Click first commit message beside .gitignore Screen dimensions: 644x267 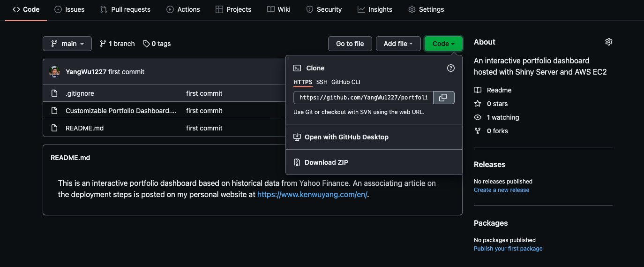(204, 93)
